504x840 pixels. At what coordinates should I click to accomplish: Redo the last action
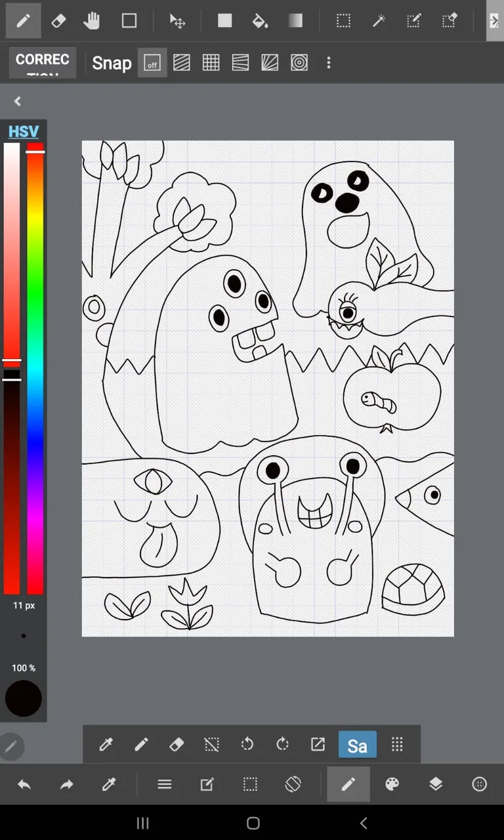coord(67,784)
